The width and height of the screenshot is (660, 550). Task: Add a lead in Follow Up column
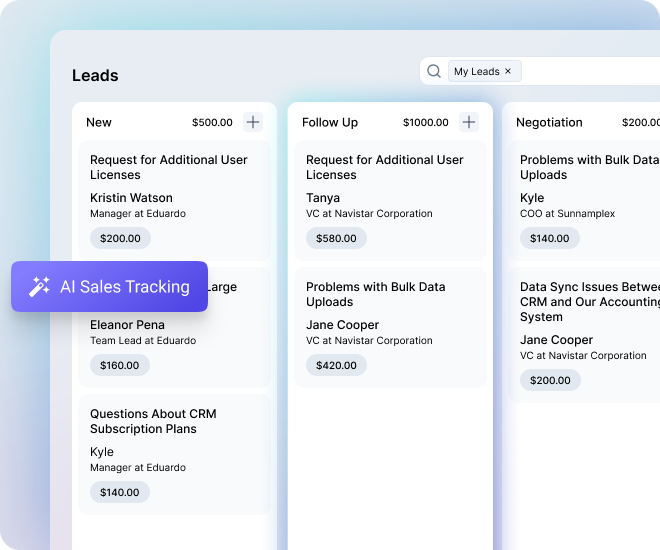pyautogui.click(x=469, y=122)
